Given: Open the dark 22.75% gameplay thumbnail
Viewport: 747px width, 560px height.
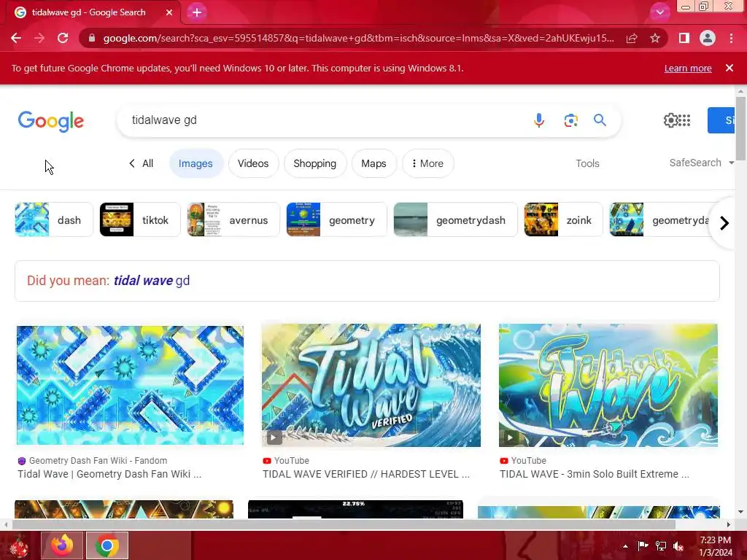Looking at the screenshot, I should (x=355, y=509).
